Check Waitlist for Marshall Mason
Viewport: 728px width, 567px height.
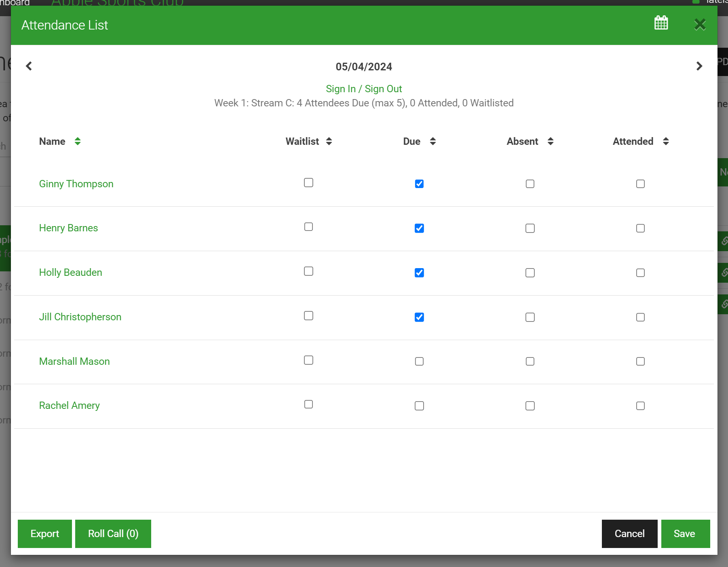click(308, 360)
